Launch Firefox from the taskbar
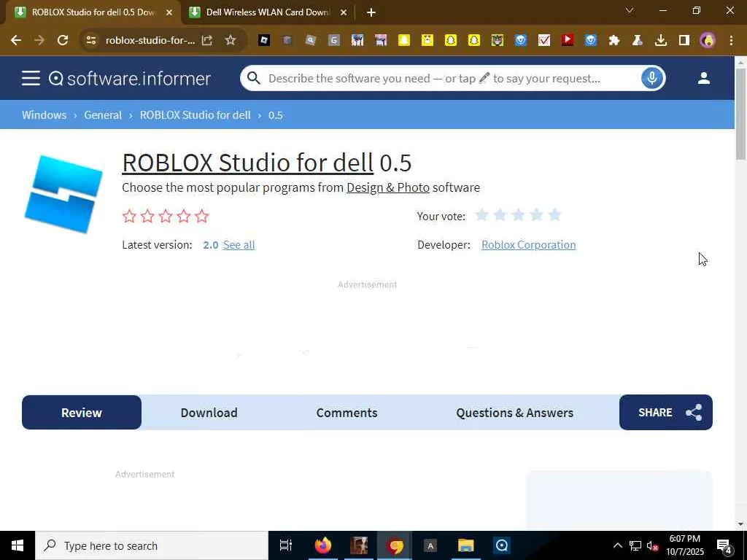Image resolution: width=747 pixels, height=560 pixels. click(322, 545)
